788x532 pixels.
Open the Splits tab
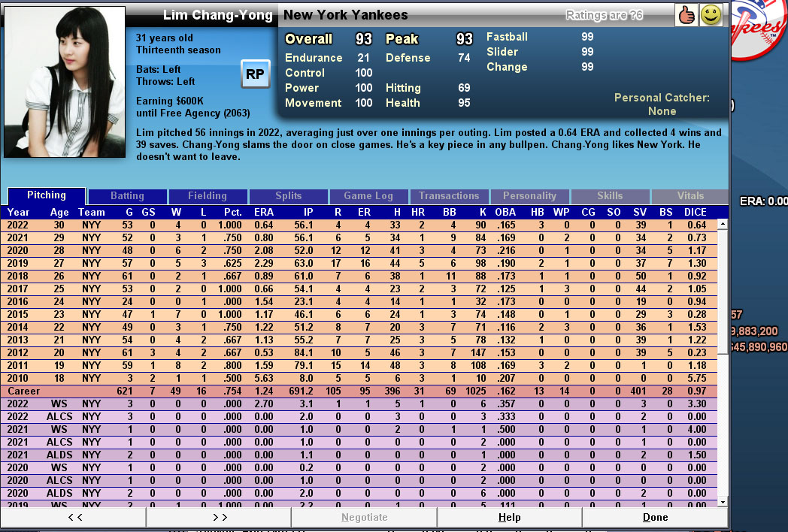[x=289, y=196]
